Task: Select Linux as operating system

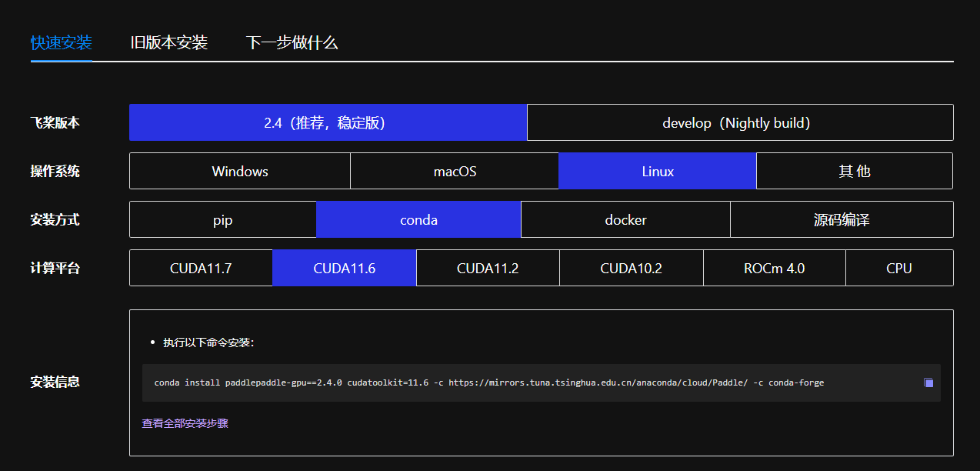Action: [x=658, y=171]
